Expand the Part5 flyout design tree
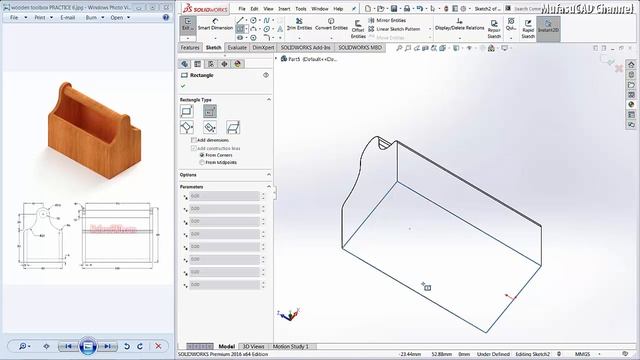This screenshot has width=640, height=360. click(276, 59)
